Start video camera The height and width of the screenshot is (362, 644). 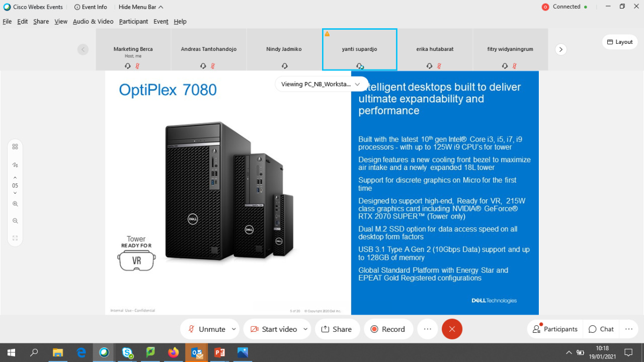point(273,329)
